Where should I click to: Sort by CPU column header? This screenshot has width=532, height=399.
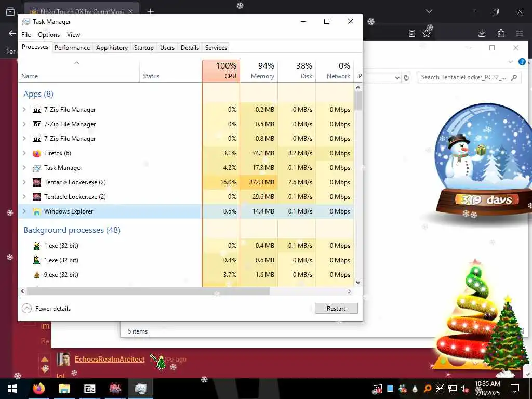click(221, 71)
